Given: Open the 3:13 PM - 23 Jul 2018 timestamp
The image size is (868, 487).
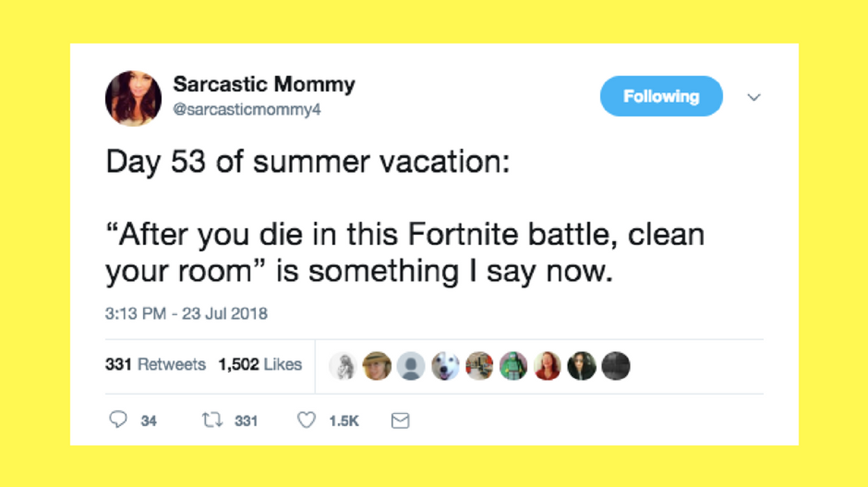Looking at the screenshot, I should (x=186, y=314).
